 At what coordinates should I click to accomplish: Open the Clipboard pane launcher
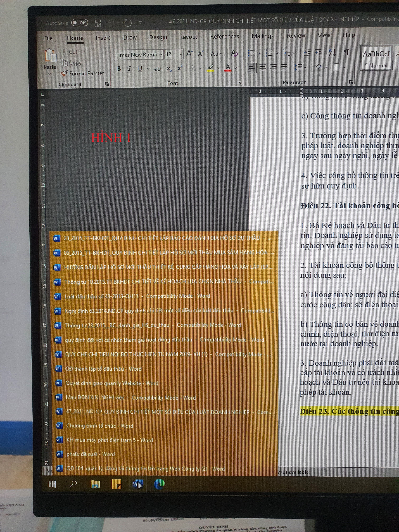107,84
